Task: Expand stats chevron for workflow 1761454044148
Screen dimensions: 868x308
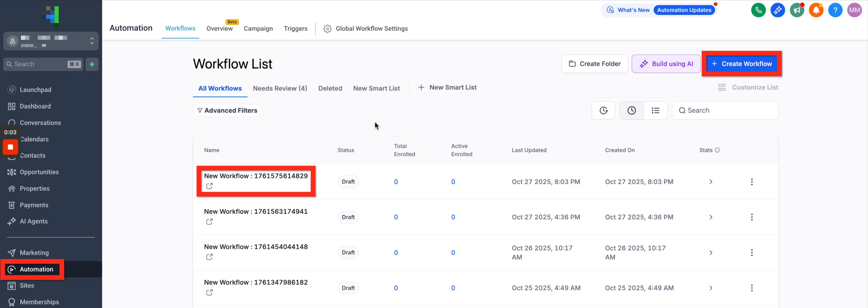Action: [711, 253]
